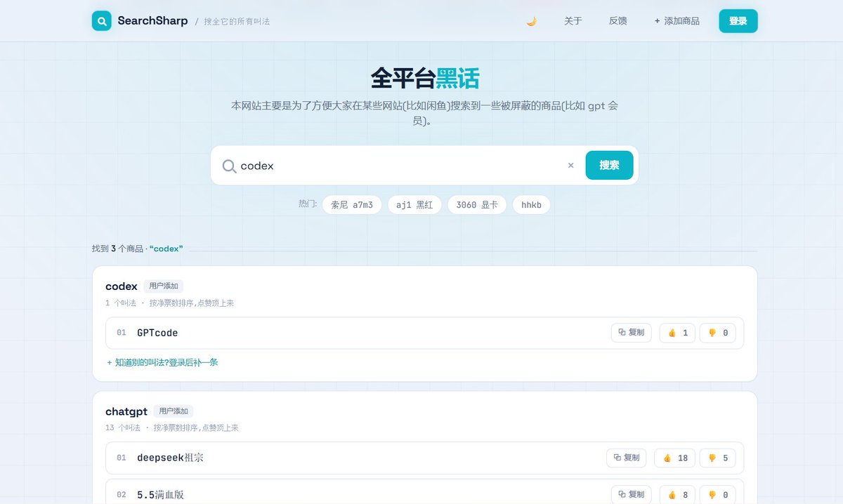
Task: Upvote GPTcode thumbs-up
Action: coord(677,333)
